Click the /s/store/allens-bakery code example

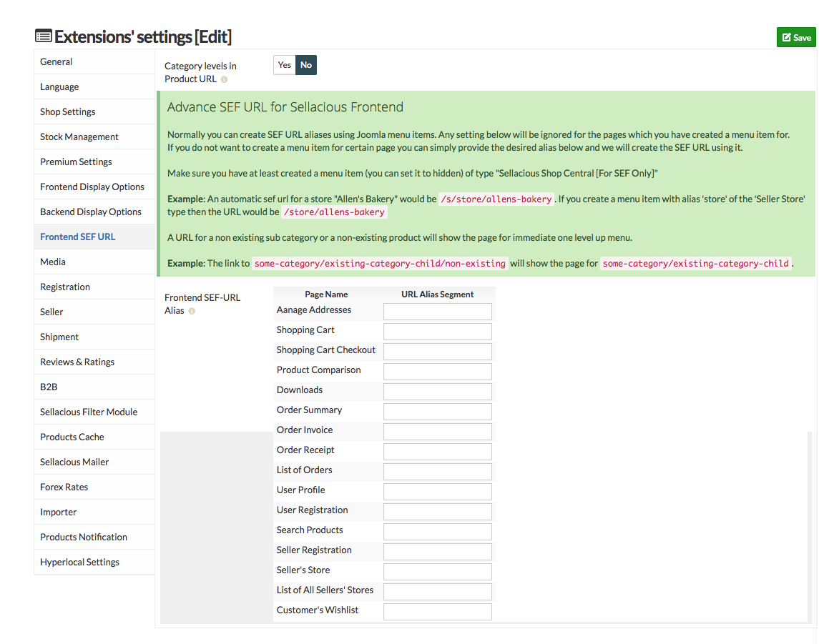(x=496, y=199)
